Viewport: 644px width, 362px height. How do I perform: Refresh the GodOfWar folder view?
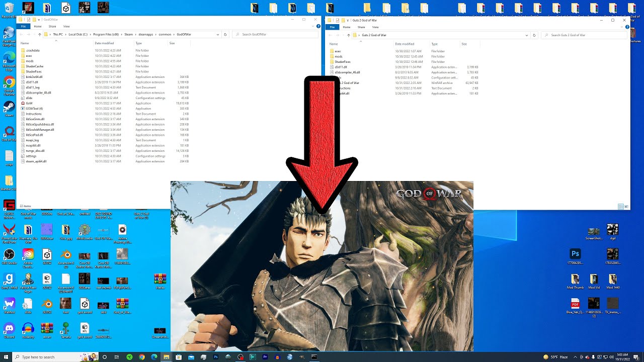tap(225, 34)
